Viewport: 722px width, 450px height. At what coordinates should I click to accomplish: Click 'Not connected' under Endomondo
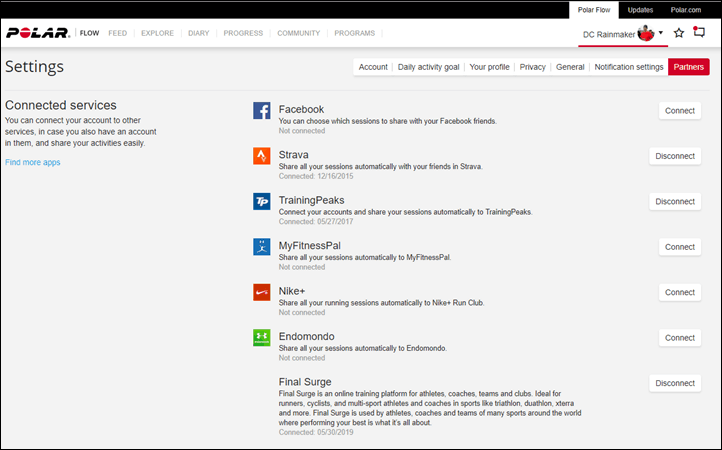click(302, 358)
